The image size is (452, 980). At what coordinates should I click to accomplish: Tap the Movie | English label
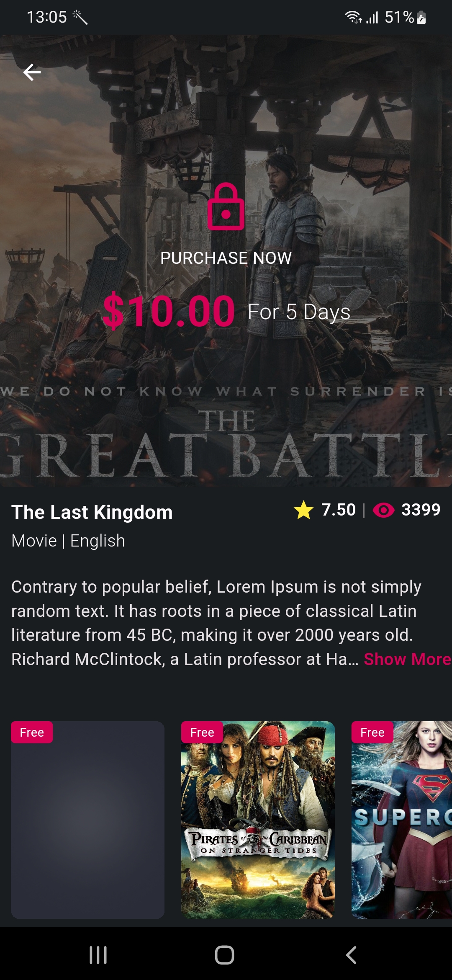(x=68, y=541)
